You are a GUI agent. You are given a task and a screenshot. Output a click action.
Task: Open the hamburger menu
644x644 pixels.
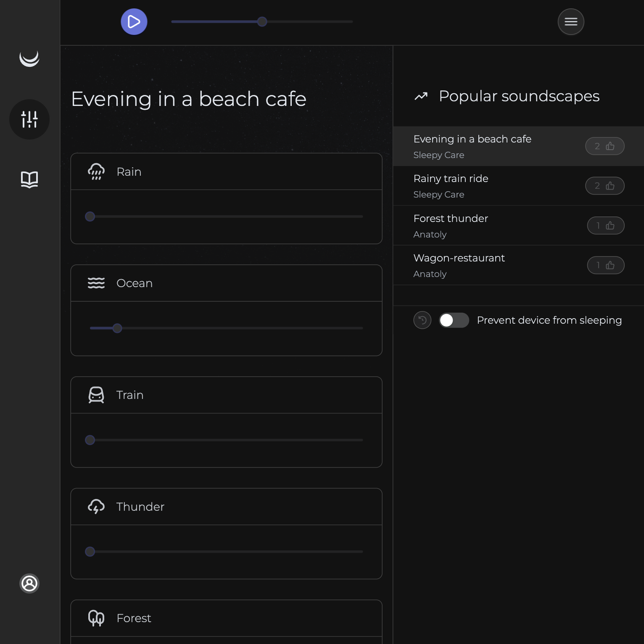pos(570,22)
